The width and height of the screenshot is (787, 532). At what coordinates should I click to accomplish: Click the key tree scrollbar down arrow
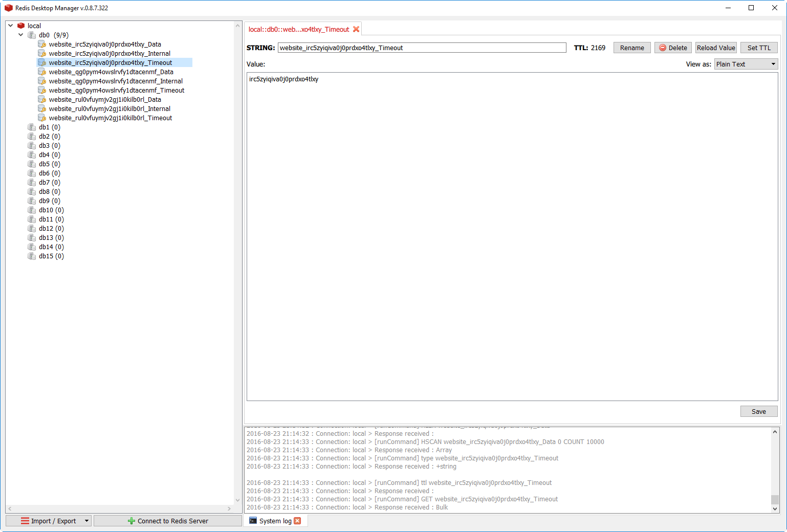click(237, 500)
